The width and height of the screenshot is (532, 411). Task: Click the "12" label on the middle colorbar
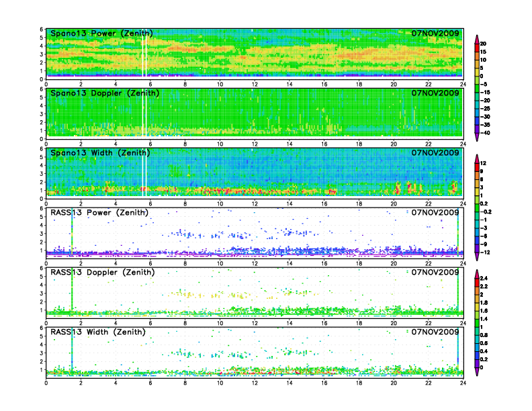483,163
